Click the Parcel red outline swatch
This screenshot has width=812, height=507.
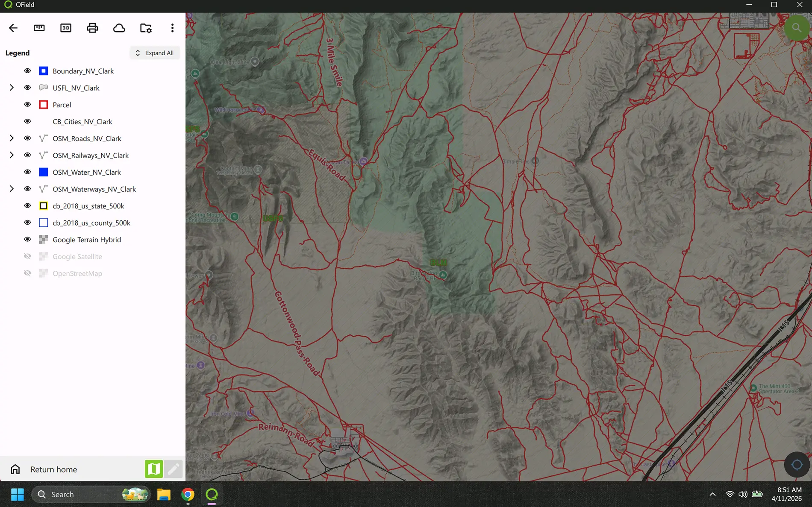43,105
